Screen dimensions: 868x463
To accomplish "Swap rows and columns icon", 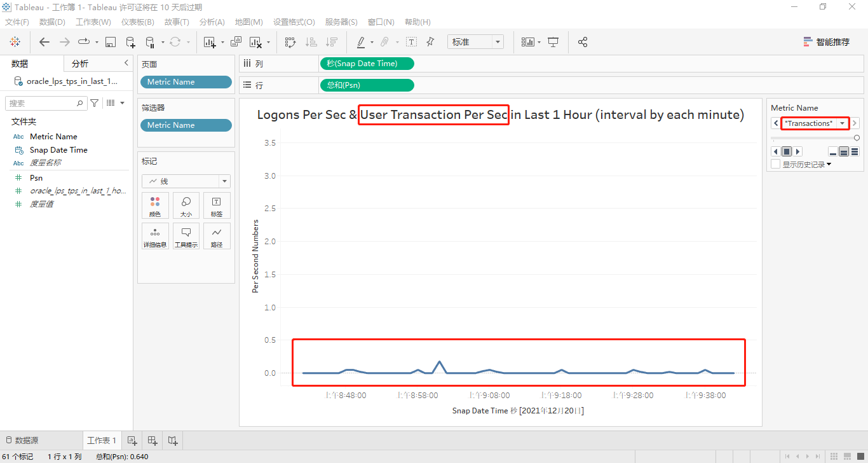I will [x=290, y=42].
